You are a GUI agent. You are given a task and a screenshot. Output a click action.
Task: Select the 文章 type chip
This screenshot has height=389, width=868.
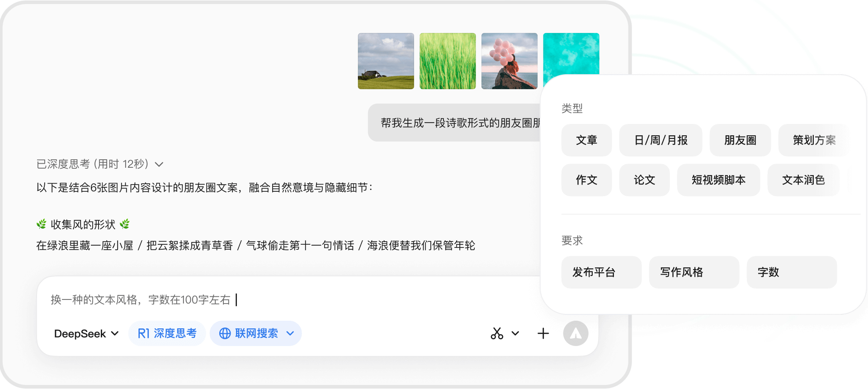586,140
